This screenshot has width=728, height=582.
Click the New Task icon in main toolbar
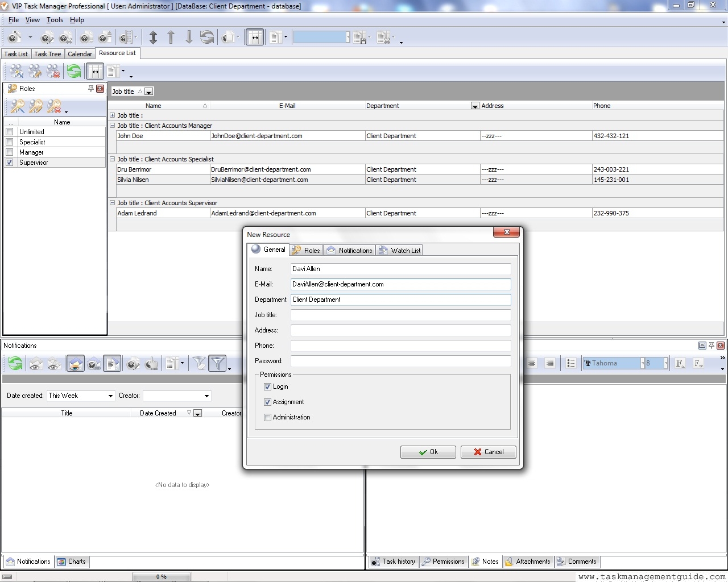pyautogui.click(x=15, y=38)
